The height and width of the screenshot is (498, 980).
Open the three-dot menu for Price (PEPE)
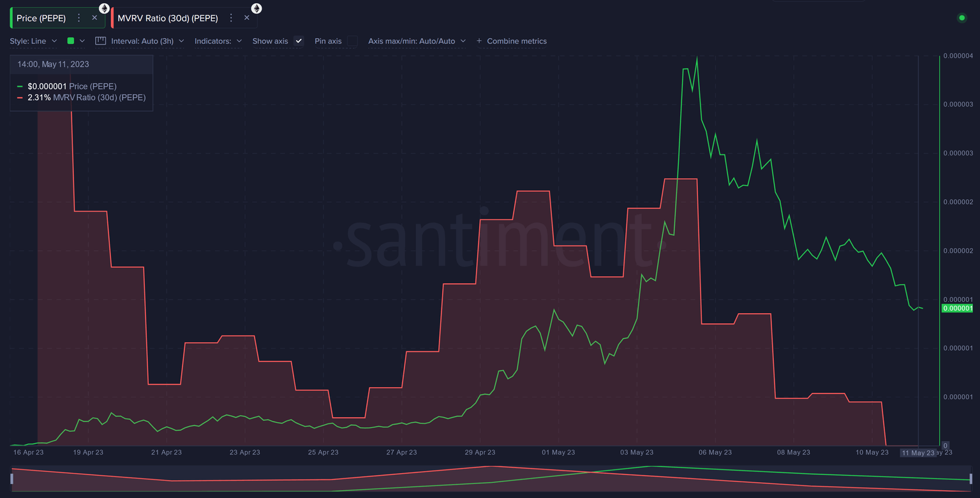point(78,18)
